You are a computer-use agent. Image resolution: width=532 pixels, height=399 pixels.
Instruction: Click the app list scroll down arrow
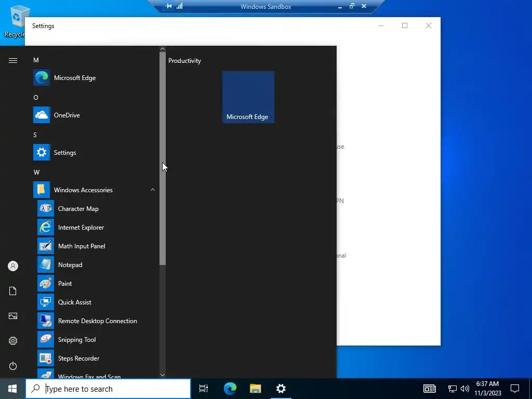pyautogui.click(x=163, y=375)
